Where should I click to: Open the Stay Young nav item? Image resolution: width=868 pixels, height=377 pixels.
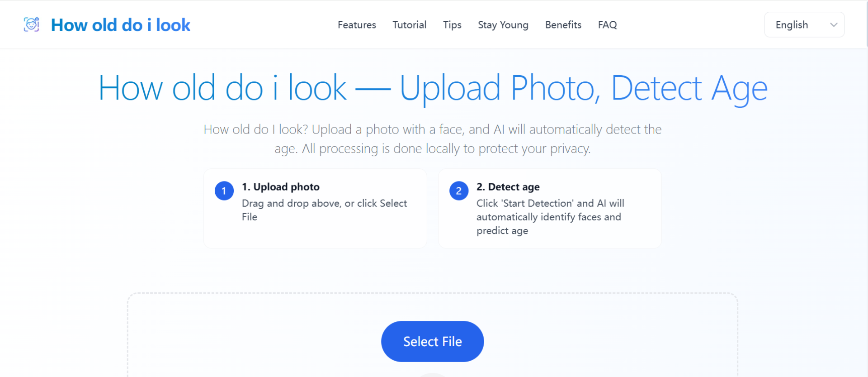pyautogui.click(x=503, y=25)
